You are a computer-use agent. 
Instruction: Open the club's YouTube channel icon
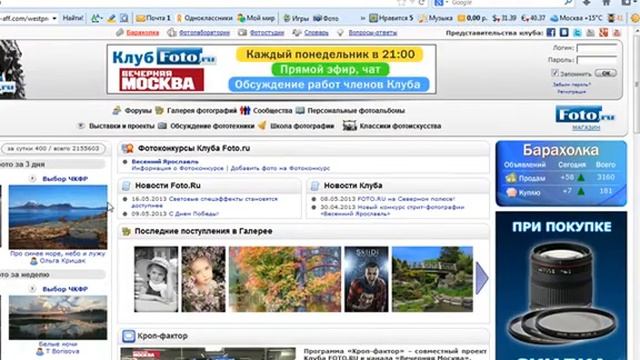(616, 32)
